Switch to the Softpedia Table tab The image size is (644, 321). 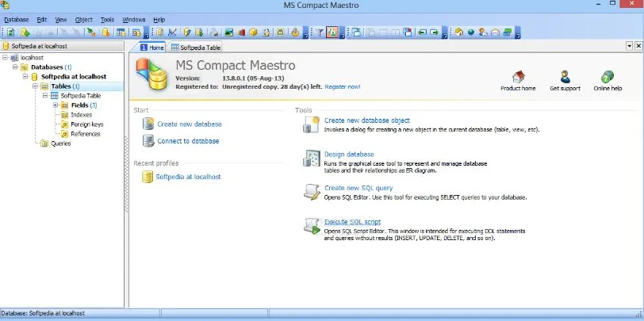click(196, 48)
